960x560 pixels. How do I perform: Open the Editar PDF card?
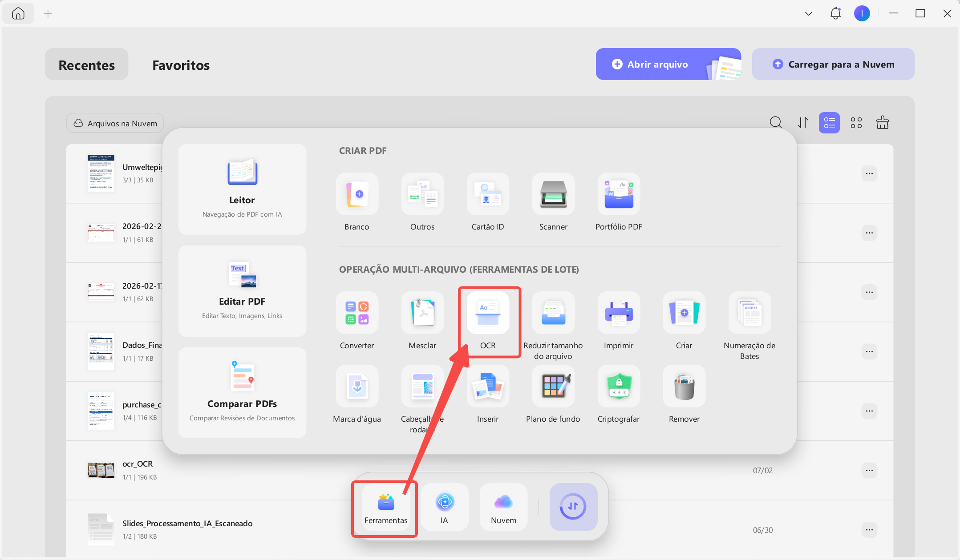(x=242, y=291)
